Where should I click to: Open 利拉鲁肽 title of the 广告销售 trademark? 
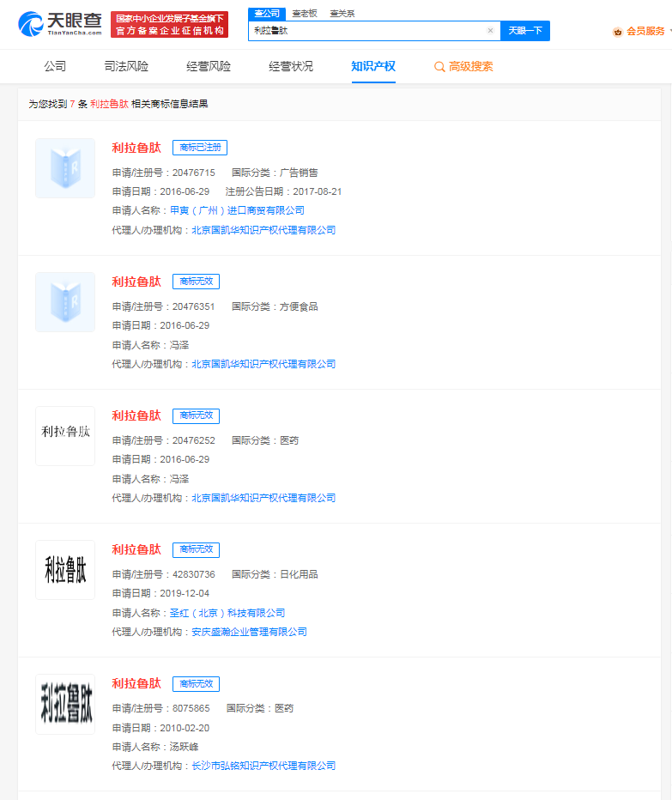point(136,148)
